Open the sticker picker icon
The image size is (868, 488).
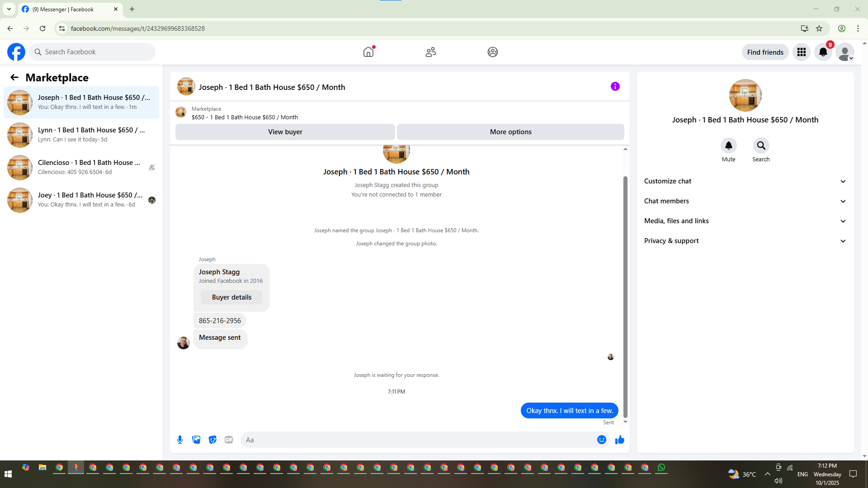[x=212, y=440]
